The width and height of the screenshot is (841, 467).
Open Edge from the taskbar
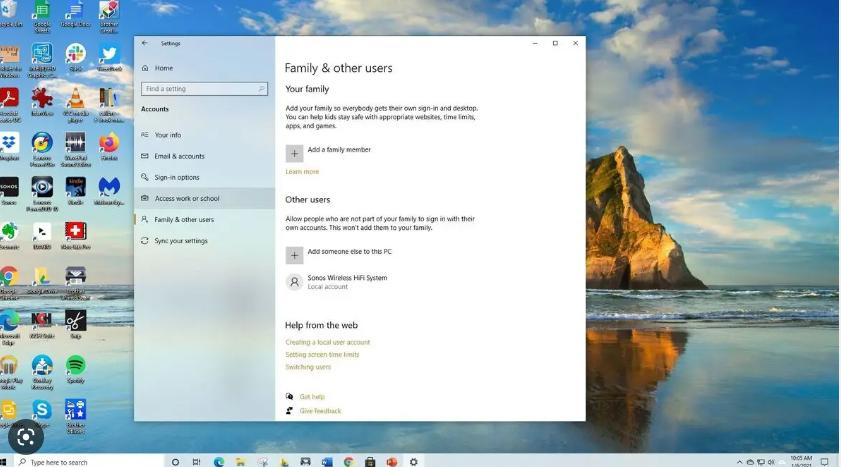(x=219, y=462)
